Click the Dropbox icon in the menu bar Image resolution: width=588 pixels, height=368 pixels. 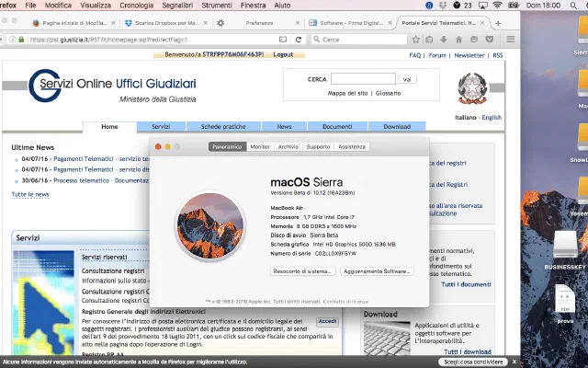click(x=443, y=6)
